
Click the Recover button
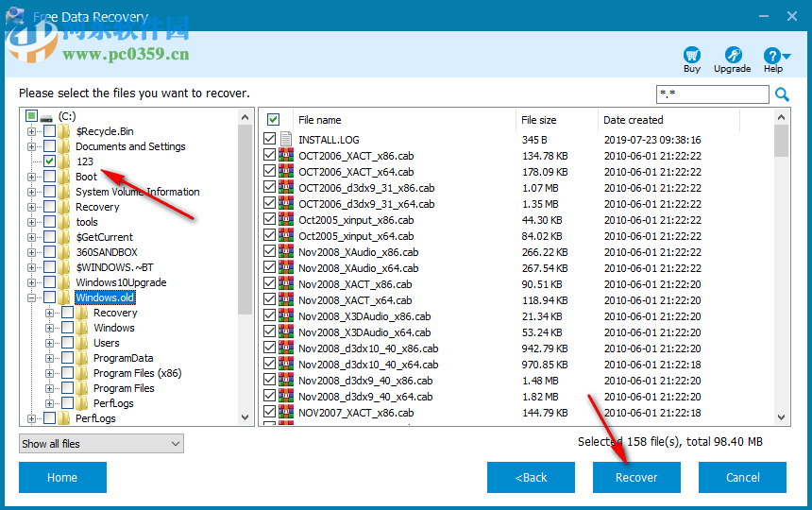(x=636, y=477)
